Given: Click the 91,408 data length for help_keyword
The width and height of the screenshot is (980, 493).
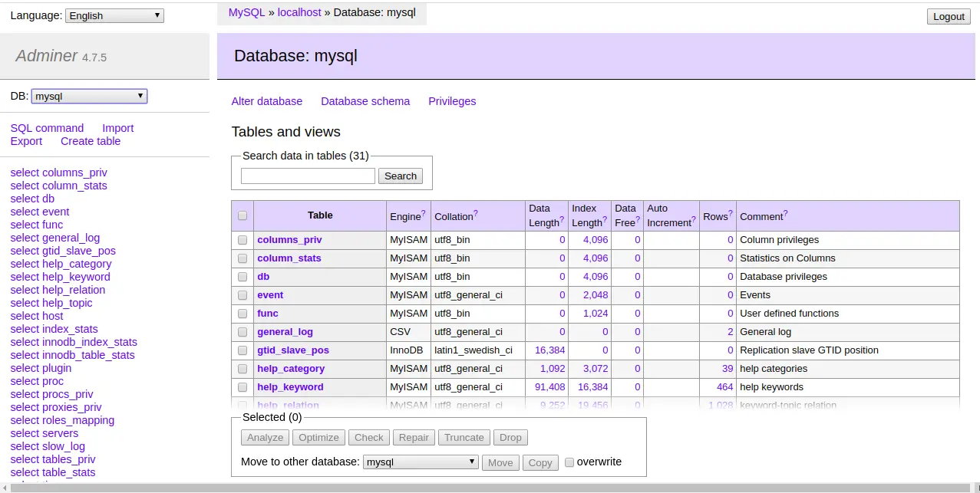Looking at the screenshot, I should pos(549,387).
